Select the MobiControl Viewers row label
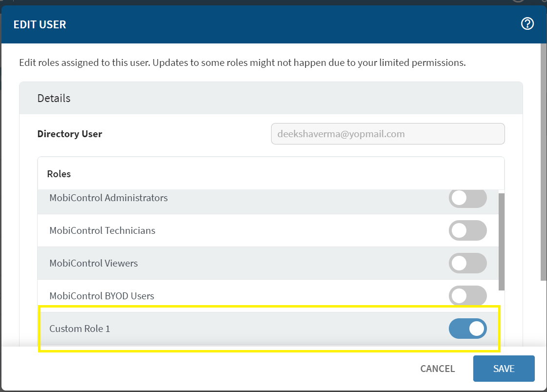 93,263
